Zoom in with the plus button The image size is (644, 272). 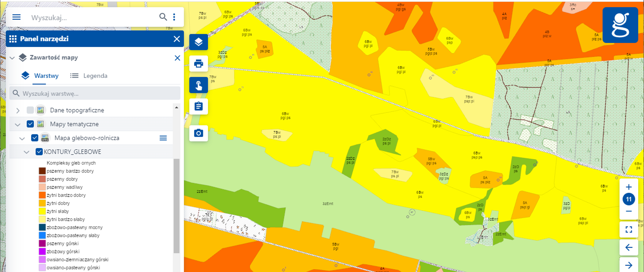tap(629, 187)
